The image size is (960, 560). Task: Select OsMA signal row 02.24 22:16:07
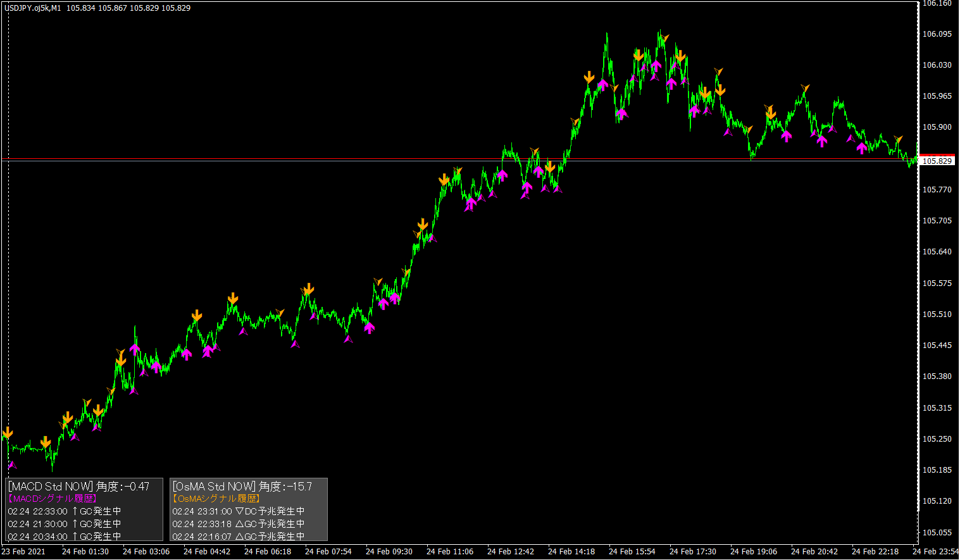tap(239, 537)
